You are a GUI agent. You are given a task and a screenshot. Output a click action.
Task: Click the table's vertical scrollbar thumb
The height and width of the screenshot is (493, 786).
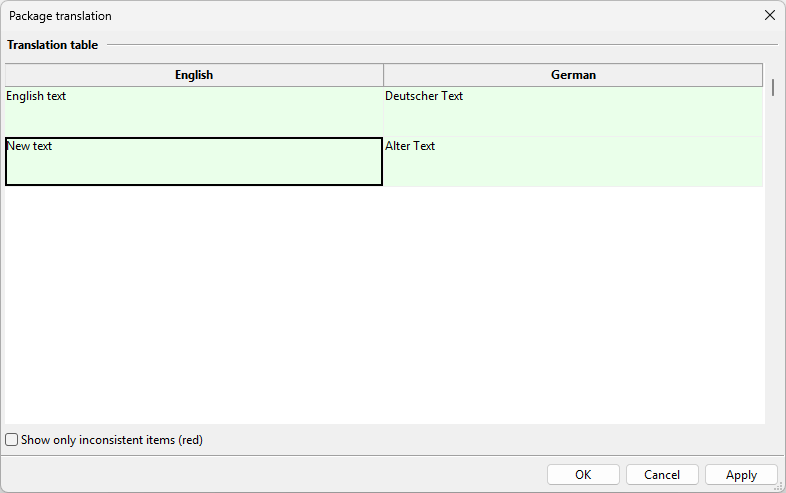pyautogui.click(x=773, y=87)
